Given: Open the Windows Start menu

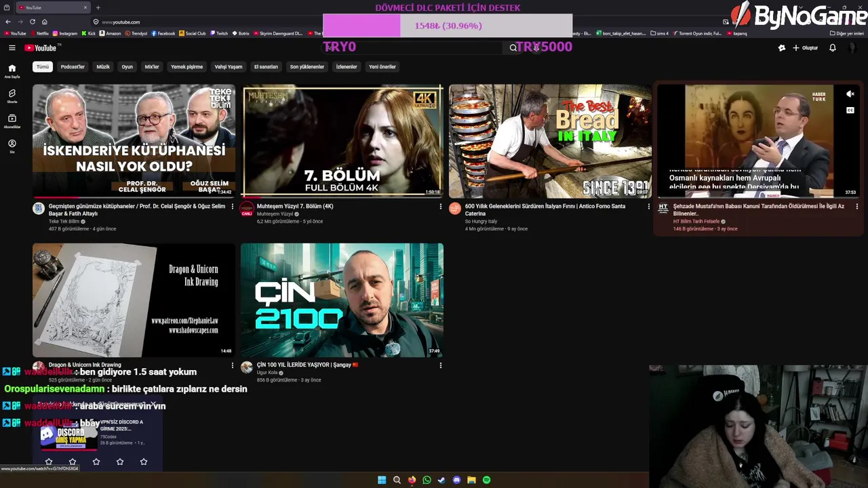Looking at the screenshot, I should (x=382, y=480).
